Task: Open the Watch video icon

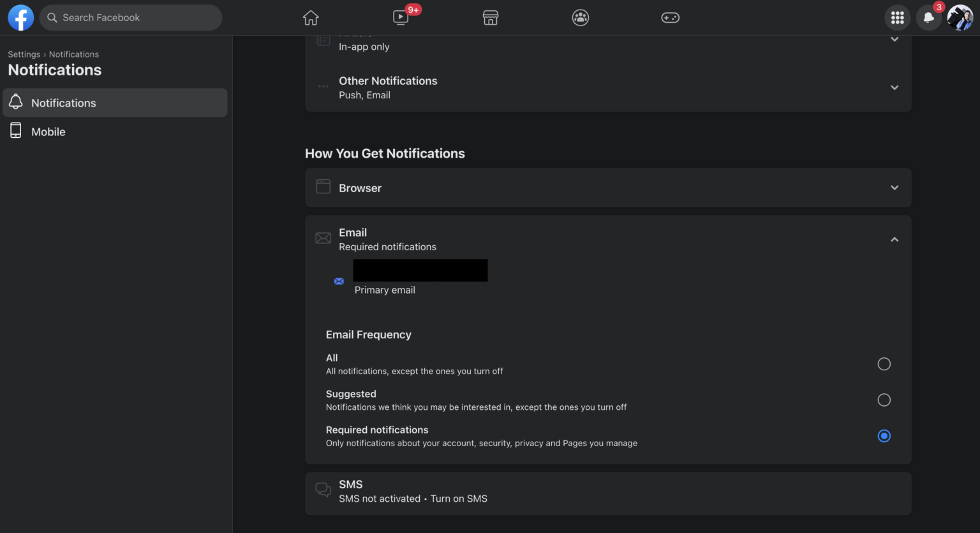Action: (x=401, y=17)
